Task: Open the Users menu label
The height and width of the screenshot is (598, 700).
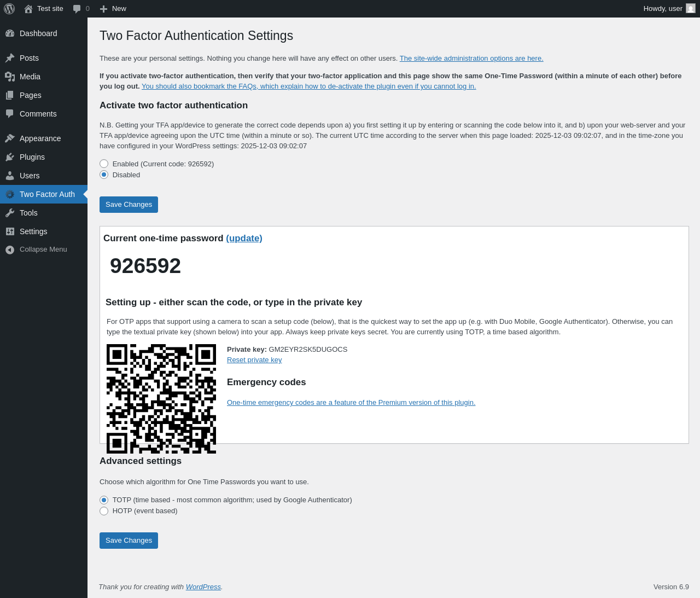Action: 30,176
